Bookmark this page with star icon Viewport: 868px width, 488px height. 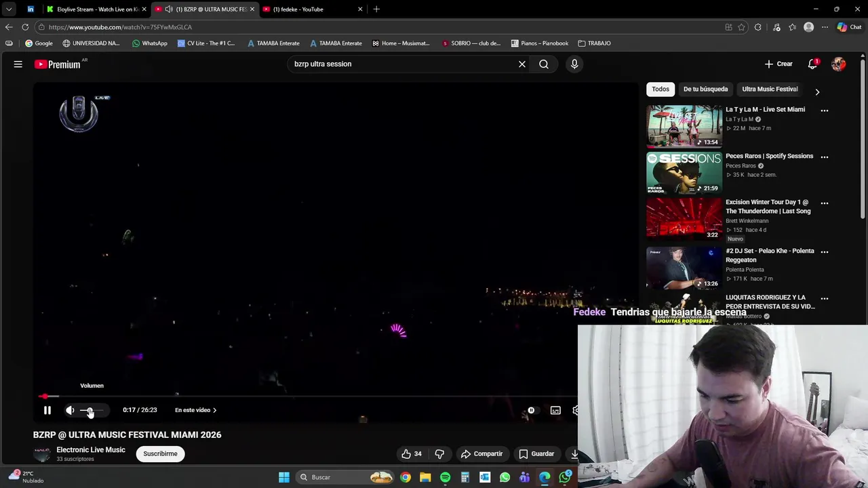(741, 27)
